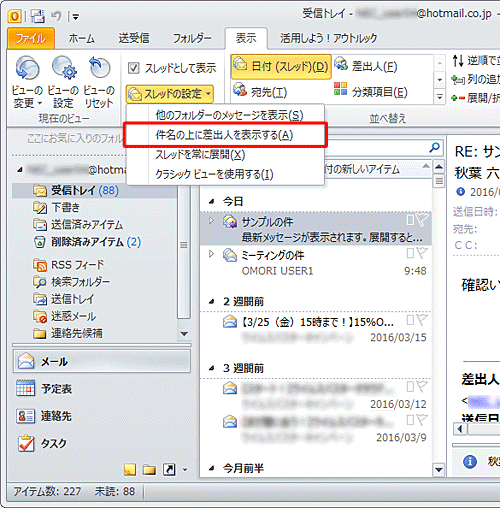The height and width of the screenshot is (508, 500).
Task: Switch to 予定表 calendar view
Action: tap(102, 388)
